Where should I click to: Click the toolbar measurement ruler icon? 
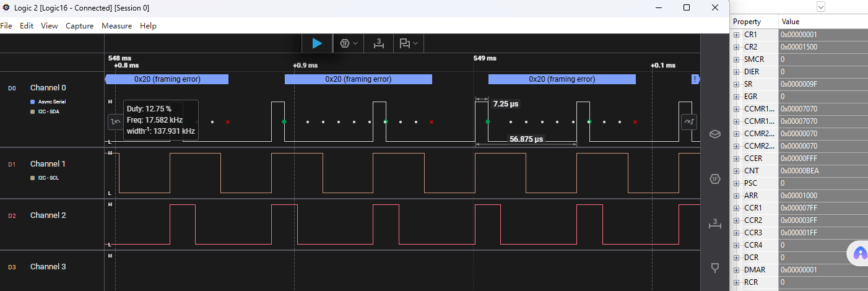coord(379,43)
